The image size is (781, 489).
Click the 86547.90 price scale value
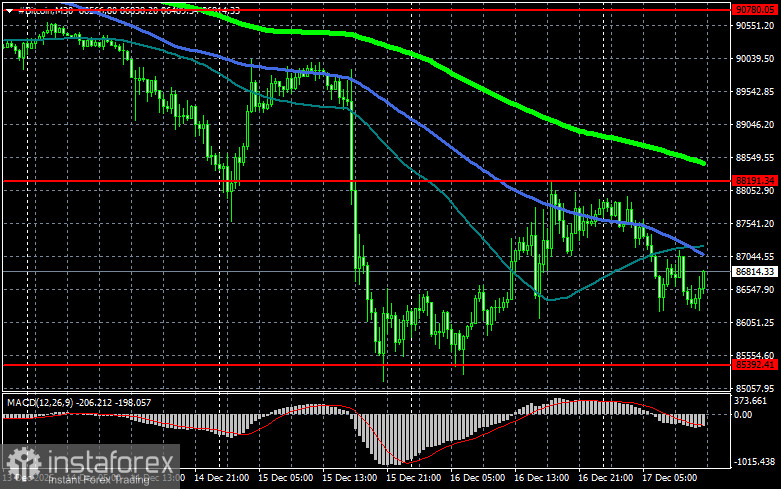point(755,289)
